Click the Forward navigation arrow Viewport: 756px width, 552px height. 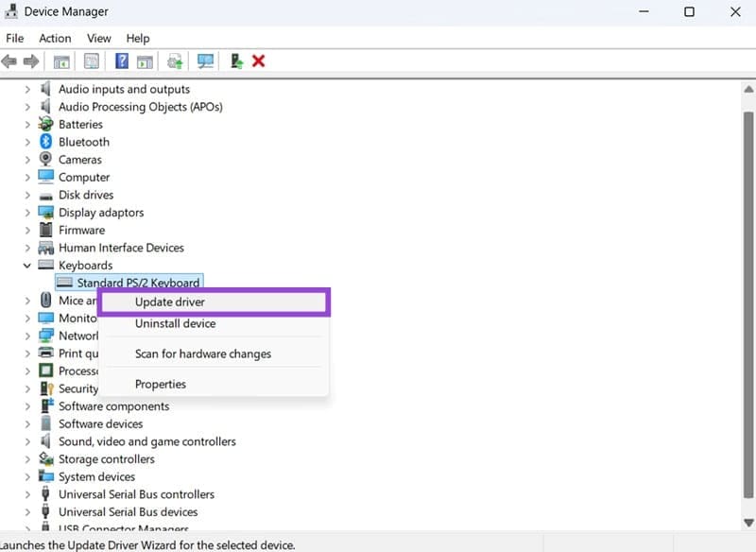coord(32,60)
